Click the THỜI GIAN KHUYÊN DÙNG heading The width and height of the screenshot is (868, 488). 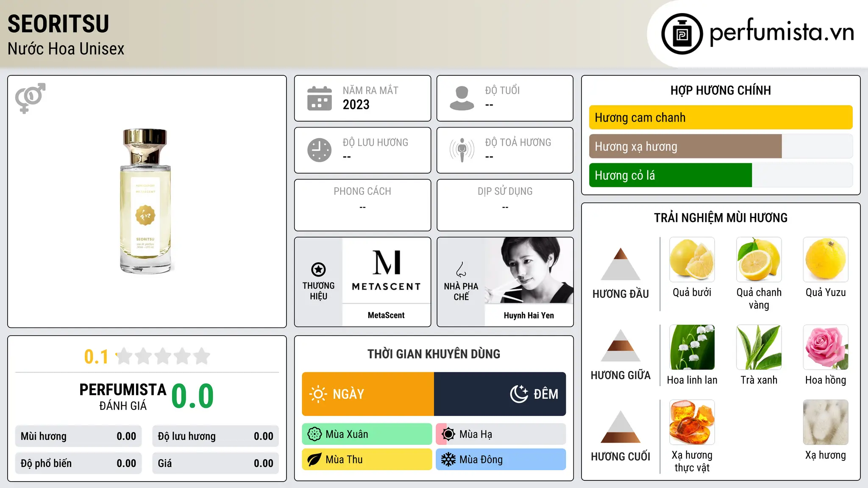[x=434, y=354]
